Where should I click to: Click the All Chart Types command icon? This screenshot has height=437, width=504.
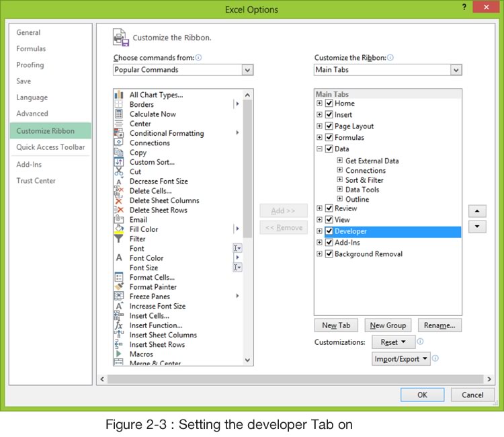119,95
